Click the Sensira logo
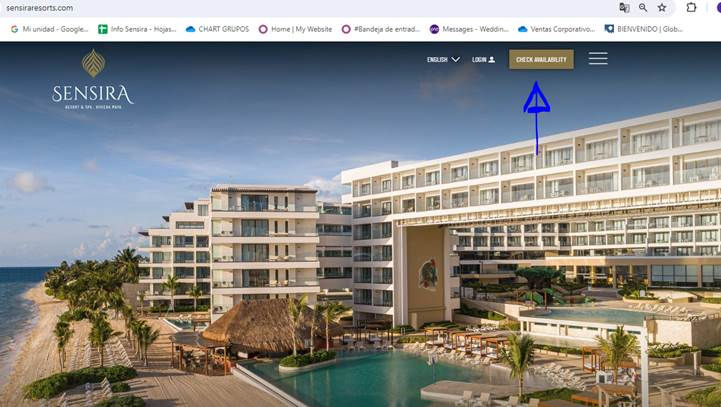 click(x=93, y=80)
